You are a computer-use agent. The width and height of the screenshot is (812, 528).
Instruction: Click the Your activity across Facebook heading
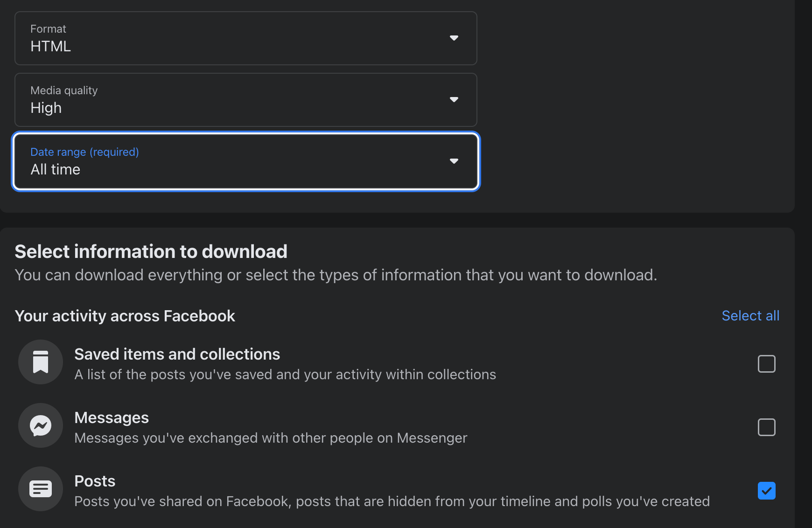[x=125, y=316]
